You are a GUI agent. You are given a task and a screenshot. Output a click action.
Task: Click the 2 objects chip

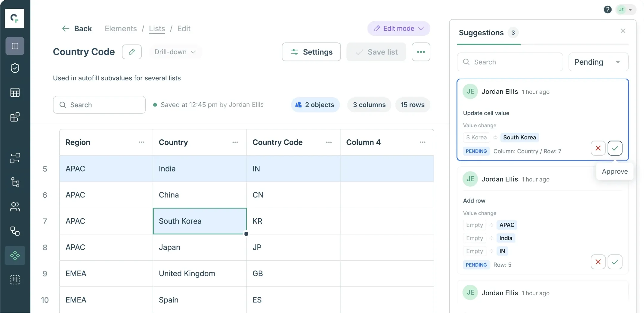pyautogui.click(x=315, y=105)
